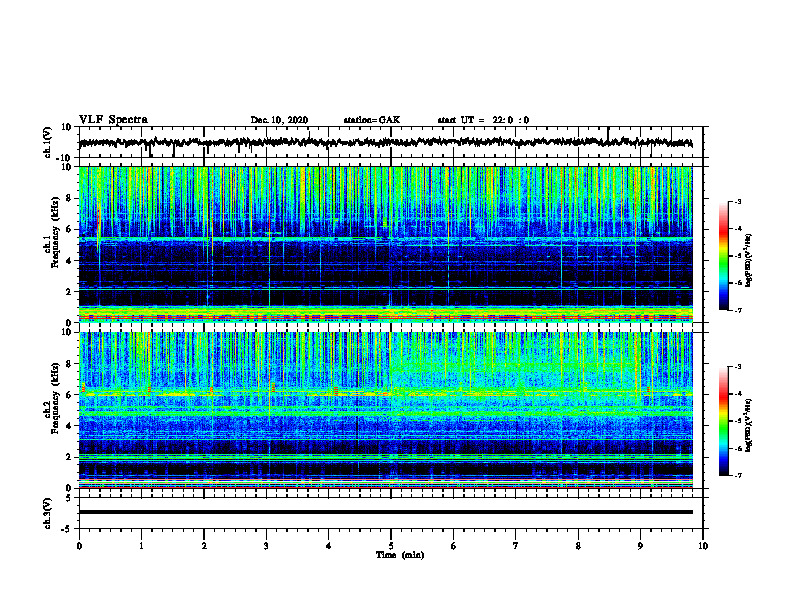The height and width of the screenshot is (612, 792).
Task: Click the ch.1 color scale bar
Action: pos(724,256)
